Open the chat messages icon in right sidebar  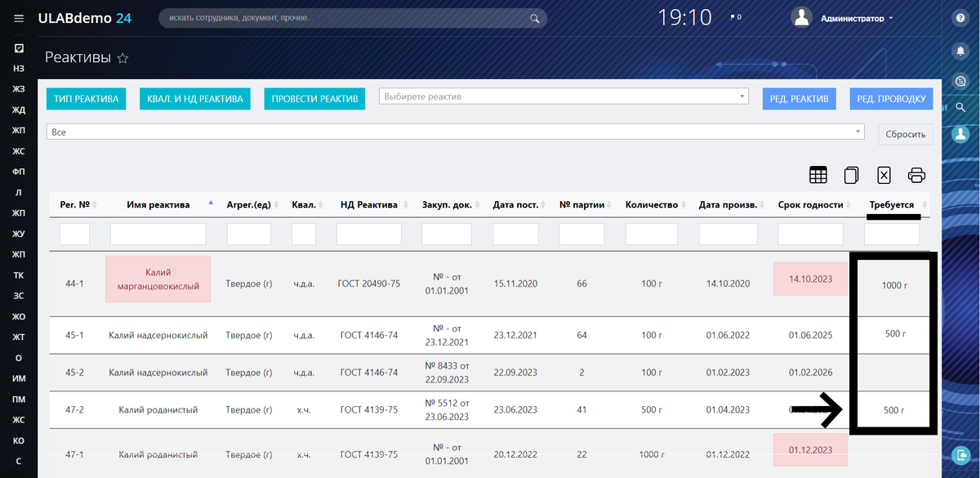point(960,80)
